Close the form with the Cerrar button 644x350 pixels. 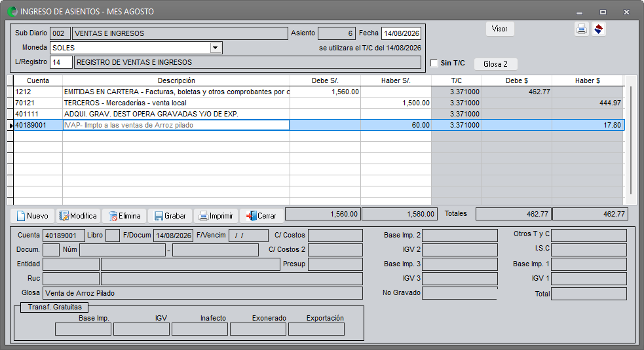261,216
